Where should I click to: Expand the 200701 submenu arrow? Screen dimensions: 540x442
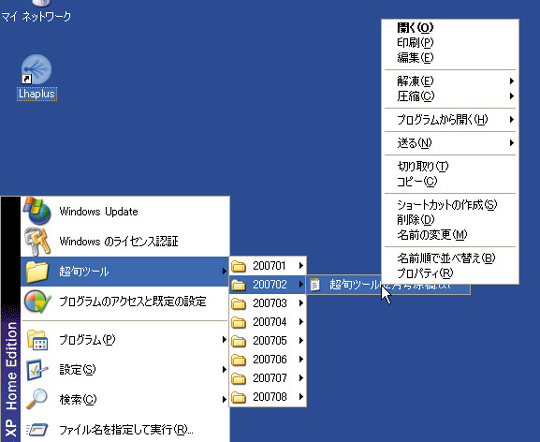301,266
